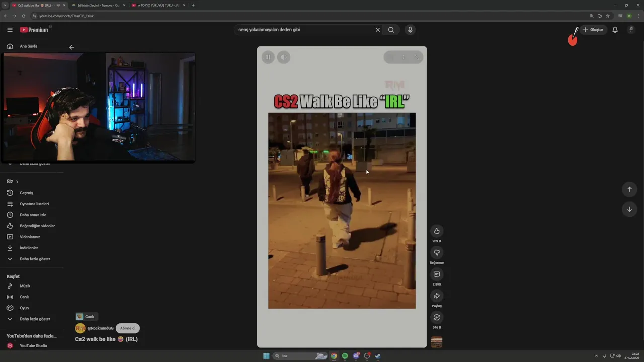Enter fullscreen on the Short
644x362 pixels.
[x=417, y=57]
